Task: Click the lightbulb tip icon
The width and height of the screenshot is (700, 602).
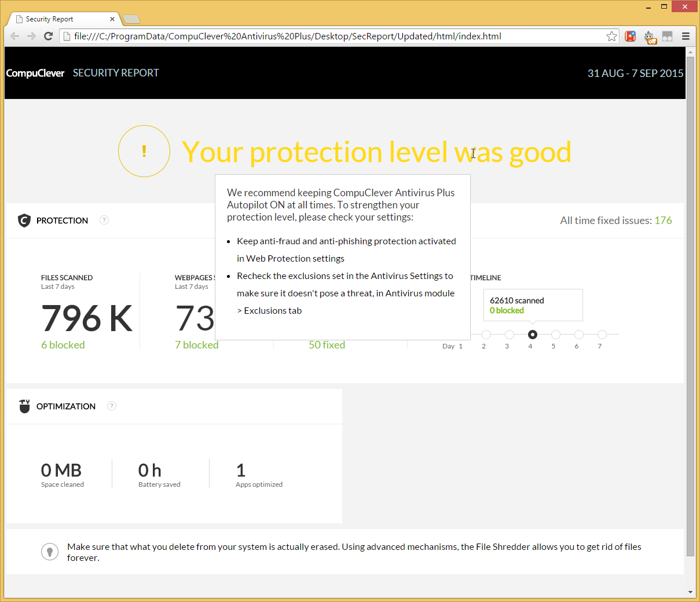Action: 50,552
